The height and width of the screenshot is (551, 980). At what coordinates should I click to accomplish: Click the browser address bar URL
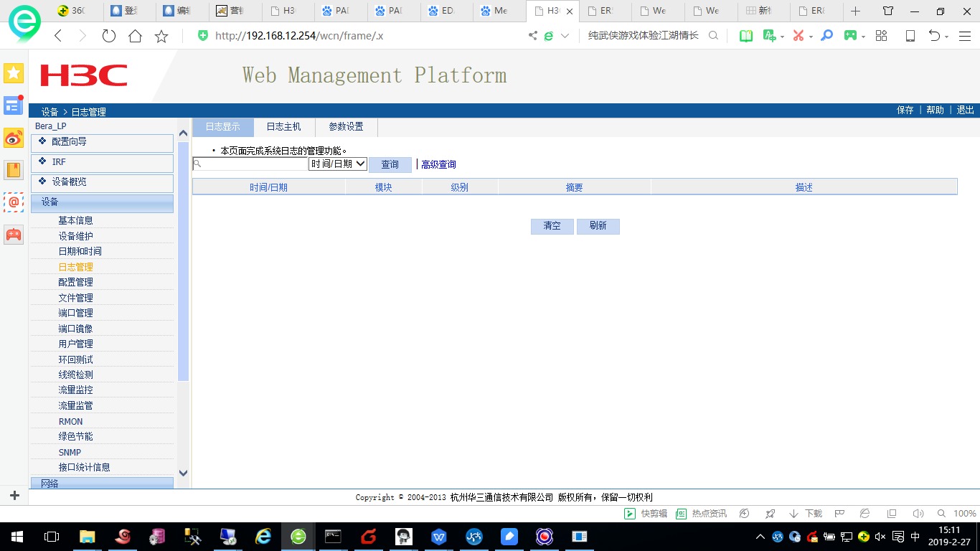point(299,36)
